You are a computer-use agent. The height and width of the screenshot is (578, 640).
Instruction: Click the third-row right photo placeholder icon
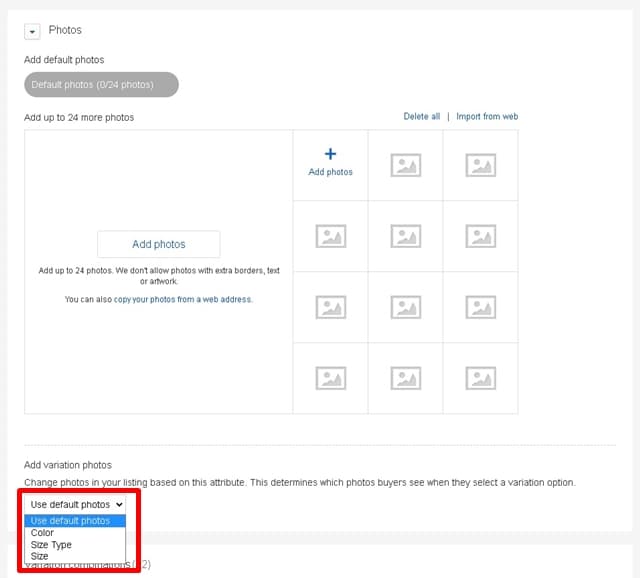[480, 307]
